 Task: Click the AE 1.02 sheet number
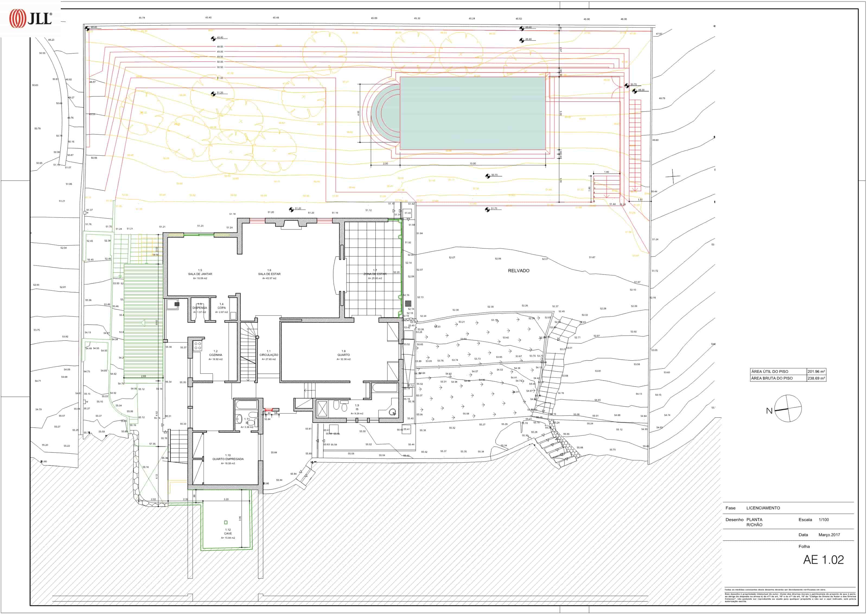click(x=824, y=559)
